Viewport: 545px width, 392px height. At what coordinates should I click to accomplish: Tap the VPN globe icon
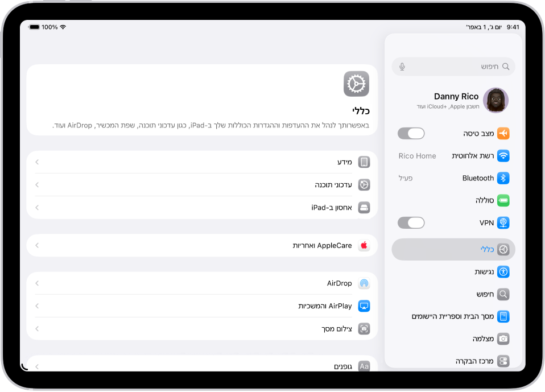pyautogui.click(x=503, y=223)
